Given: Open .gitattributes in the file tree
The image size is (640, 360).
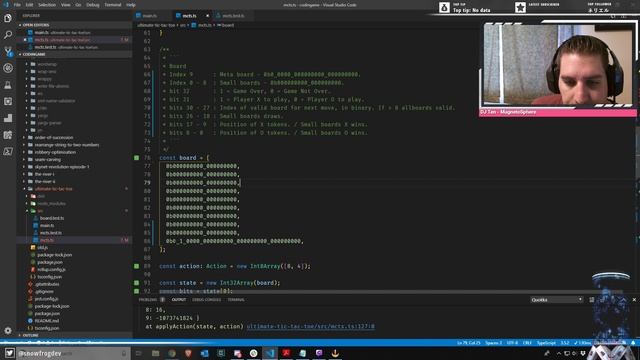Looking at the screenshot, I should click(47, 284).
